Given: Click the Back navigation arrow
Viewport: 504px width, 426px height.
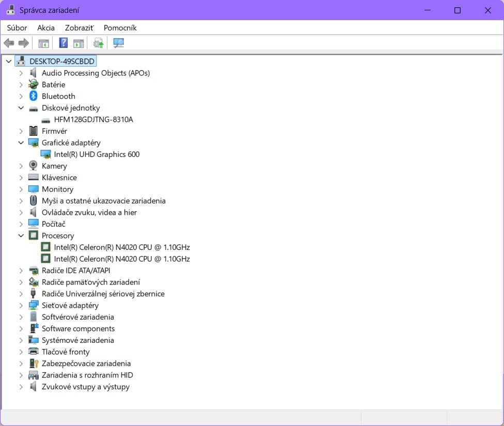Looking at the screenshot, I should tap(9, 43).
